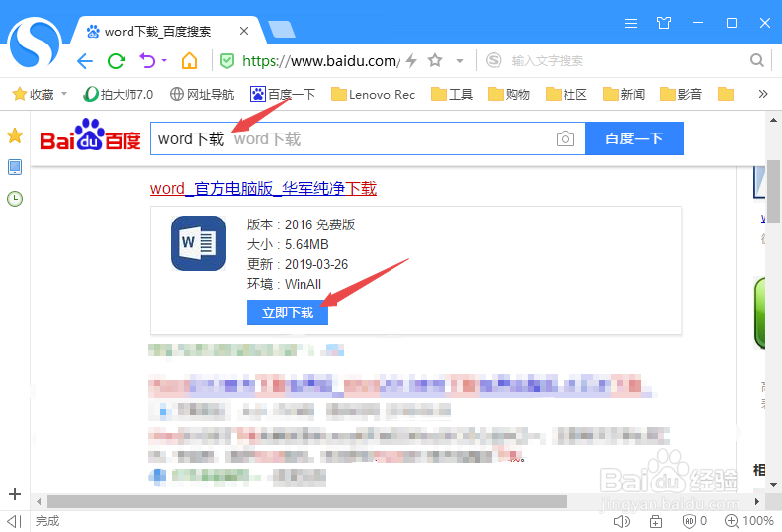Expand 收藏 dropdown arrow
This screenshot has width=782, height=532.
(64, 93)
